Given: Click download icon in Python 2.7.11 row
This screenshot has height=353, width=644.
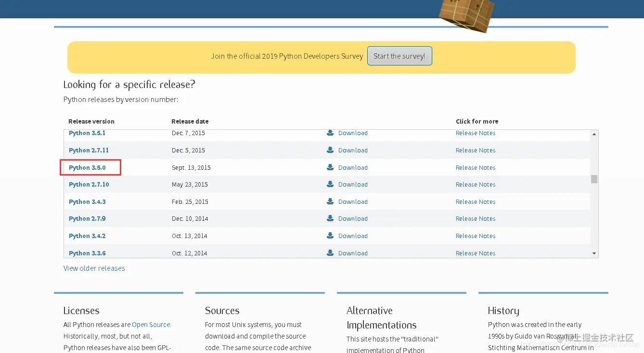Looking at the screenshot, I should pyautogui.click(x=330, y=150).
